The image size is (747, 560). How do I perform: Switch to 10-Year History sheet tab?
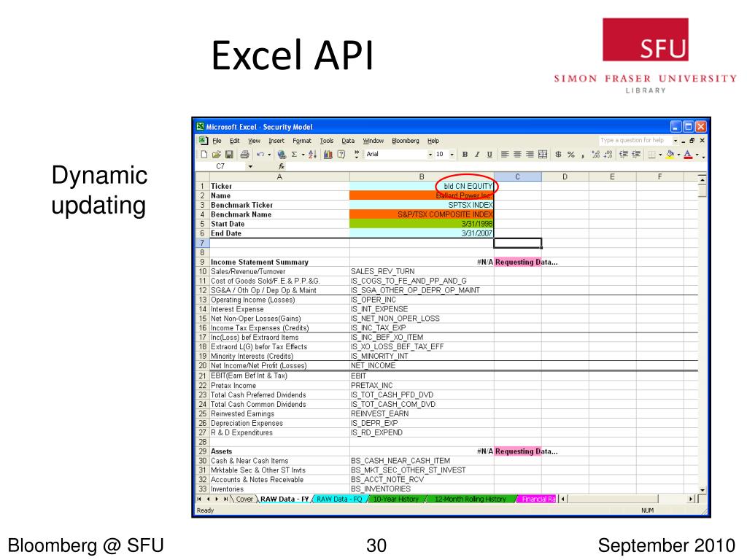pos(395,499)
